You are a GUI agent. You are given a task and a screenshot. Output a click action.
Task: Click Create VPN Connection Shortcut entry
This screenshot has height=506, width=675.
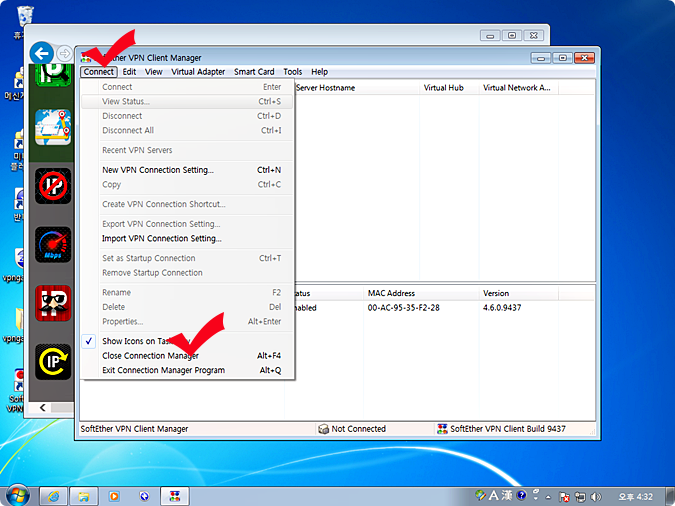point(188,204)
